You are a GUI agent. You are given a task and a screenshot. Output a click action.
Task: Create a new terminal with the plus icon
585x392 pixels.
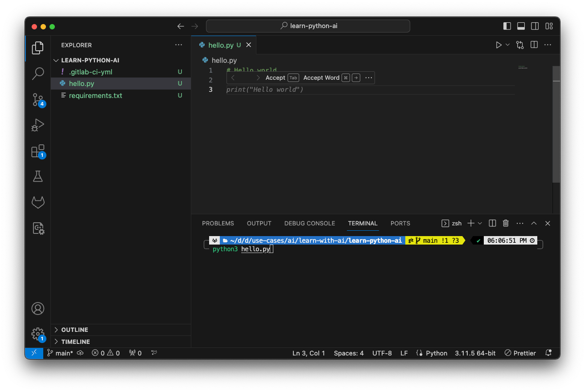[470, 223]
